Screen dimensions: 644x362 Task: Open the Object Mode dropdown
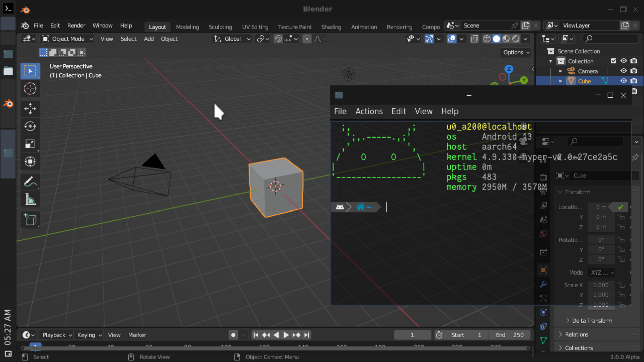click(67, 39)
